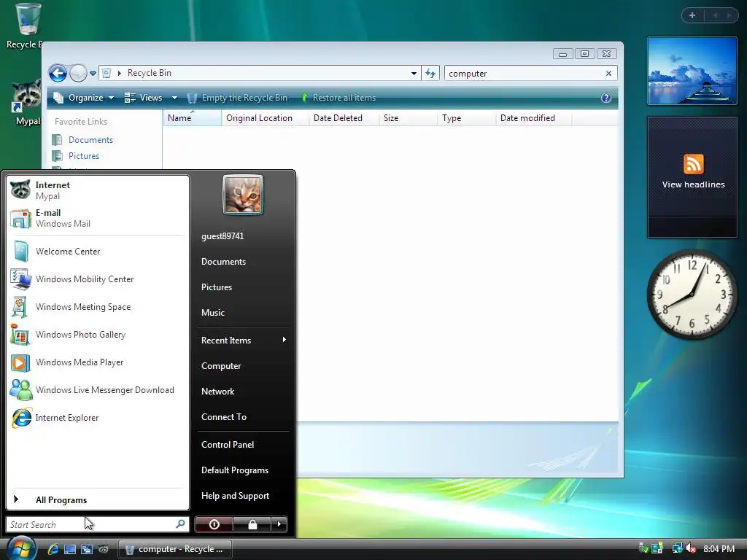Viewport: 747px width, 560px height.
Task: Open Windows Live Messenger Download
Action: pos(98,390)
